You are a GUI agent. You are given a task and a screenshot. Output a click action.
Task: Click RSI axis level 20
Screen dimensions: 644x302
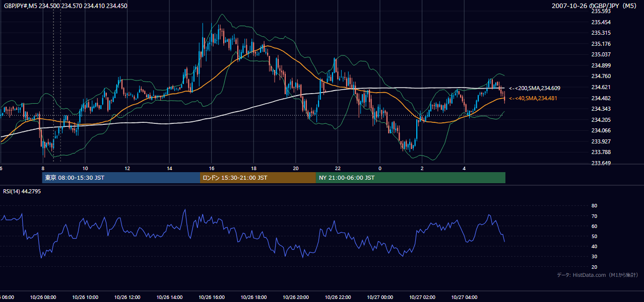point(594,267)
